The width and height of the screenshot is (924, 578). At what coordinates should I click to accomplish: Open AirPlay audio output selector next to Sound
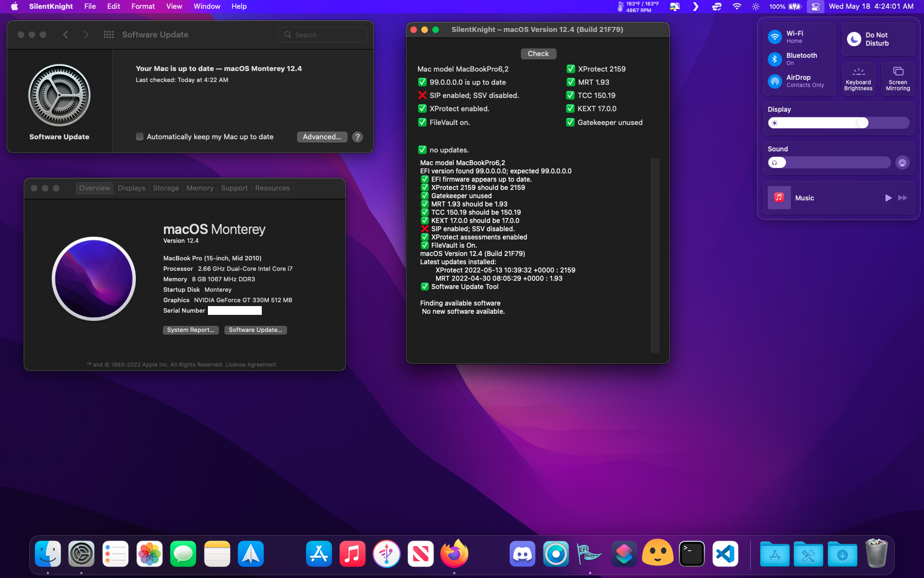[x=902, y=163]
